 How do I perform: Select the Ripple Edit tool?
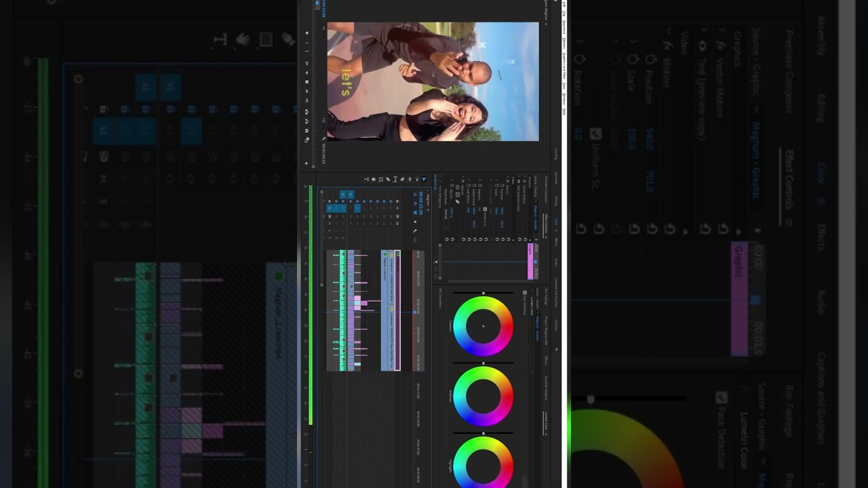click(x=410, y=179)
